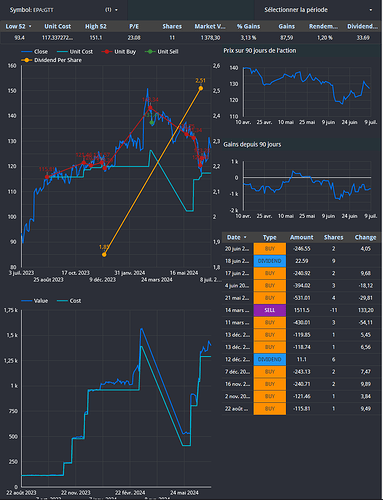Image resolution: width=383 pixels, height=500 pixels.
Task: Select the amount cell 1511,5
Action: pos(302,310)
